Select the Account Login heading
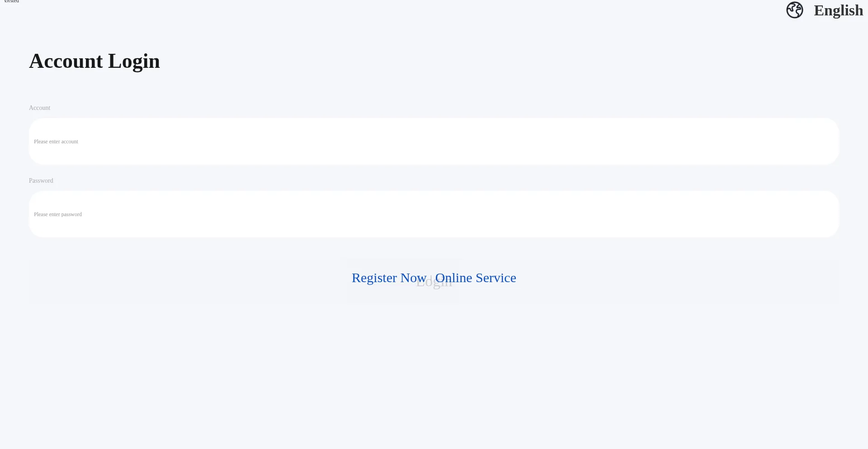Image resolution: width=868 pixels, height=449 pixels. [x=94, y=61]
